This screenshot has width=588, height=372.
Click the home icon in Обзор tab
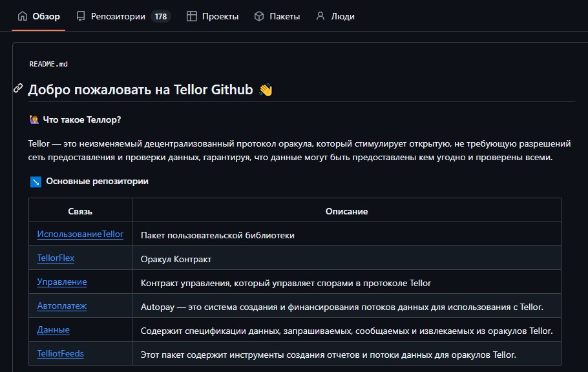(23, 16)
